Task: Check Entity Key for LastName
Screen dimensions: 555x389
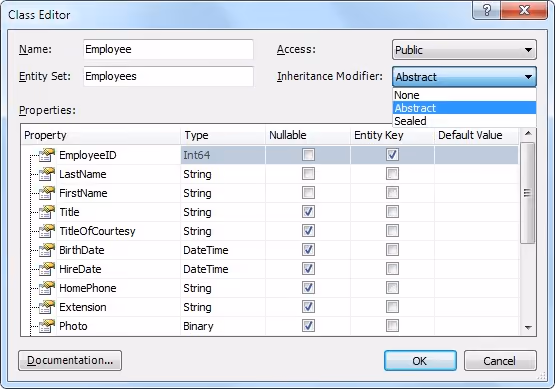Action: coord(392,174)
